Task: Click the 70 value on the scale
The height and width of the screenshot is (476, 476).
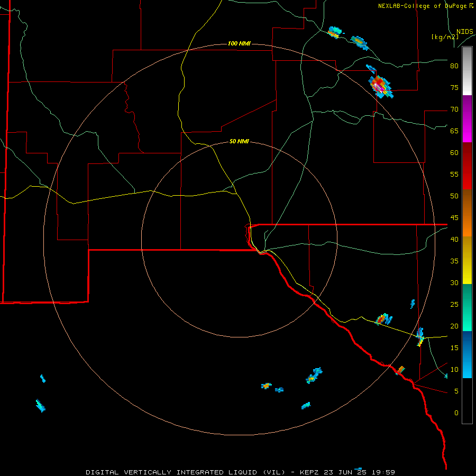Action: [x=454, y=109]
